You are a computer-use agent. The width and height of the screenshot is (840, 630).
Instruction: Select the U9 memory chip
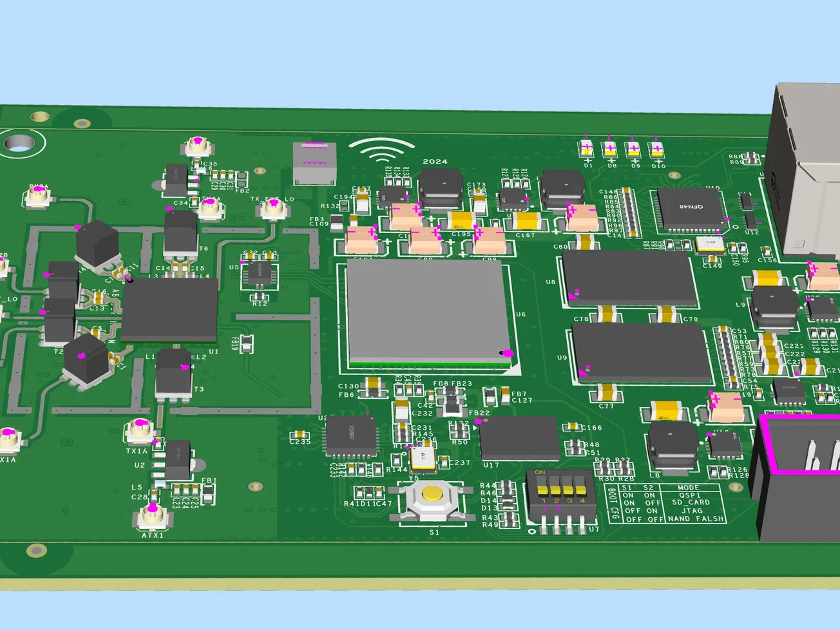[x=642, y=353]
